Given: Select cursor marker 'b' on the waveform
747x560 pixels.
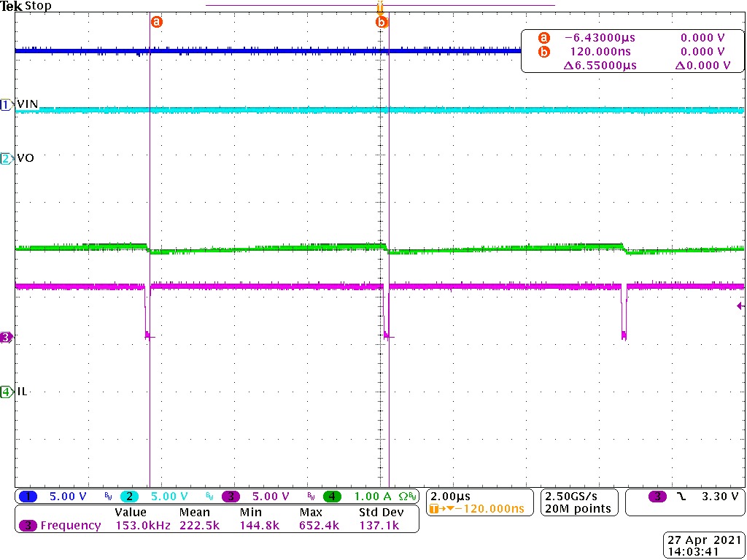Looking at the screenshot, I should tap(382, 22).
